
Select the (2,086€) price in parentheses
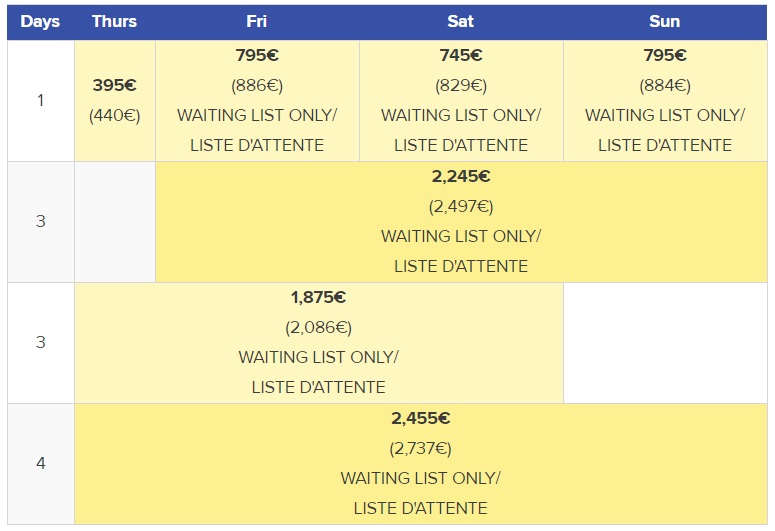(x=318, y=327)
